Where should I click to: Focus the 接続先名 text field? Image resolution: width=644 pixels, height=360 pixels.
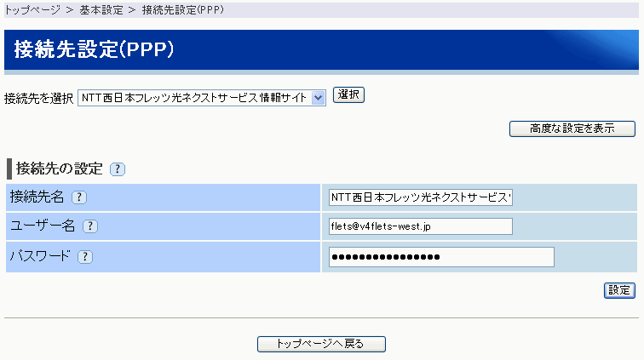(421, 197)
